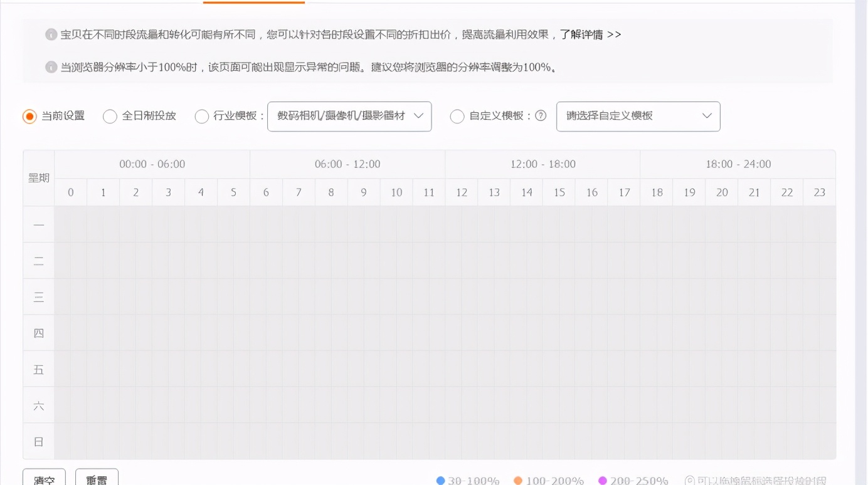Click the info icon before the discount tip
Image resolution: width=868 pixels, height=485 pixels.
(51, 34)
